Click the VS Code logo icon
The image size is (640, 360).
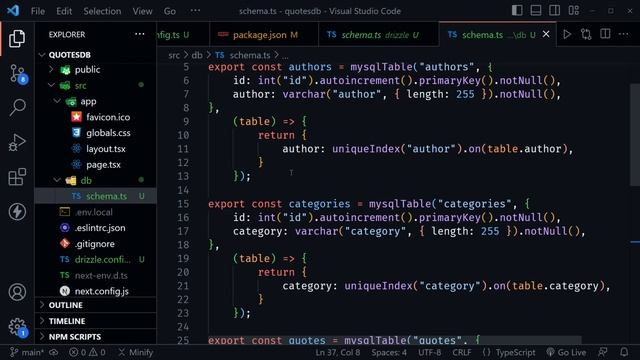(x=13, y=11)
